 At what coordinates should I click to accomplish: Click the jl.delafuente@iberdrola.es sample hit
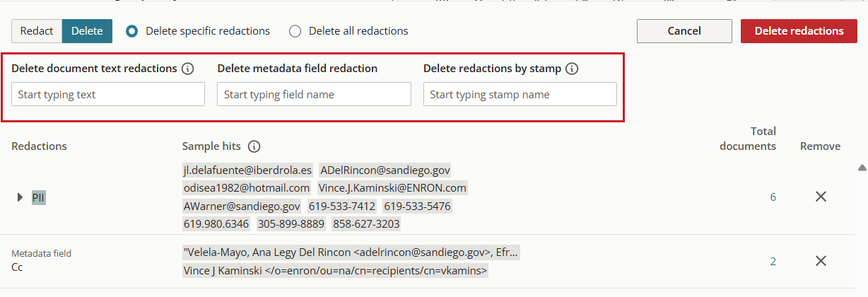point(247,170)
